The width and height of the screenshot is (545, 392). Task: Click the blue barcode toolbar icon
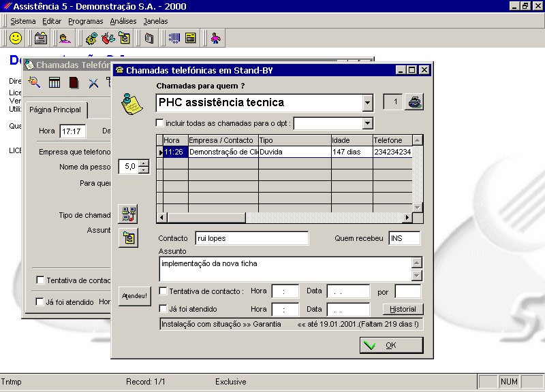tap(174, 38)
